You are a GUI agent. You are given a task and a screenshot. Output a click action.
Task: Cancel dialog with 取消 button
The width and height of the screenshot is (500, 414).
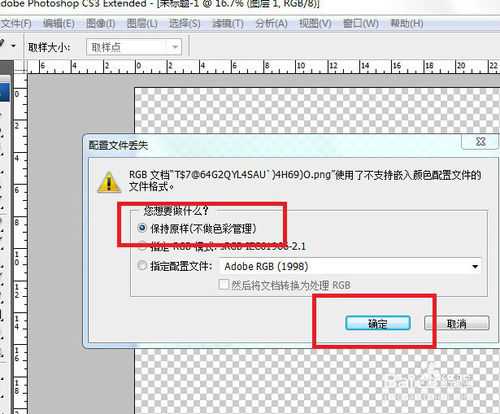click(x=457, y=323)
